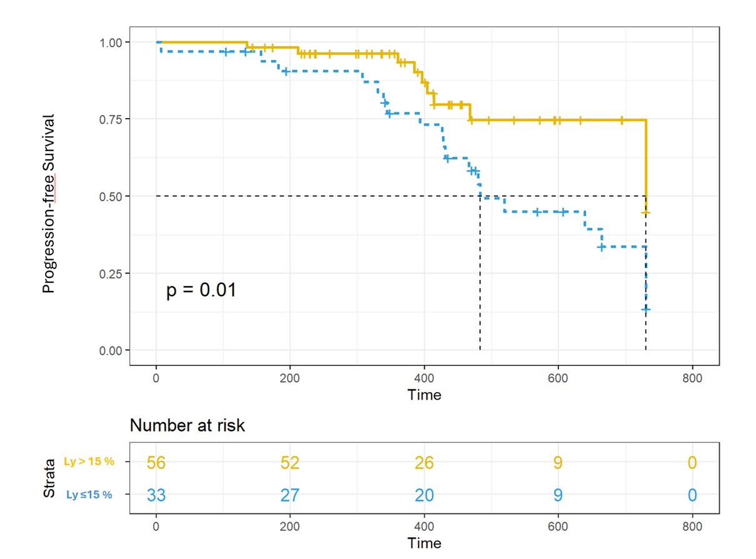Click the yellow at-risk count 56
756x559 pixels.
[x=156, y=463]
